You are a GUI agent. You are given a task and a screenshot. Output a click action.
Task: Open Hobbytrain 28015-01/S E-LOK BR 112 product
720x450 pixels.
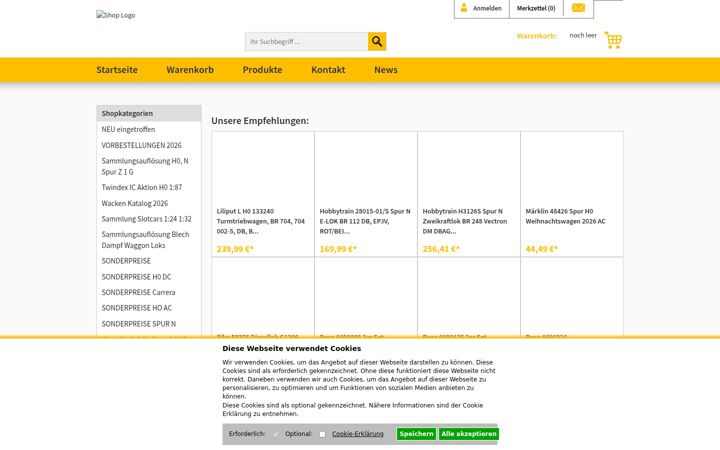tap(365, 221)
